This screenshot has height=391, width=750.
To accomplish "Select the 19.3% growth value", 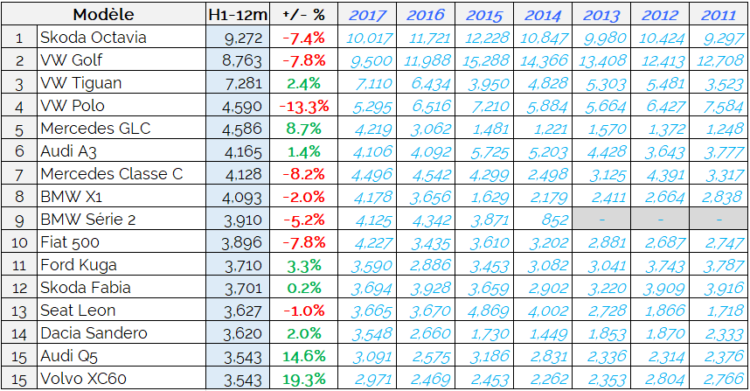I will pos(303,379).
